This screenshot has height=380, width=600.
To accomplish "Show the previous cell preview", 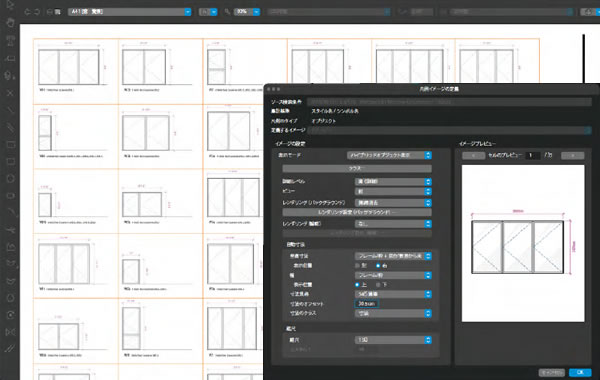I will [x=473, y=155].
